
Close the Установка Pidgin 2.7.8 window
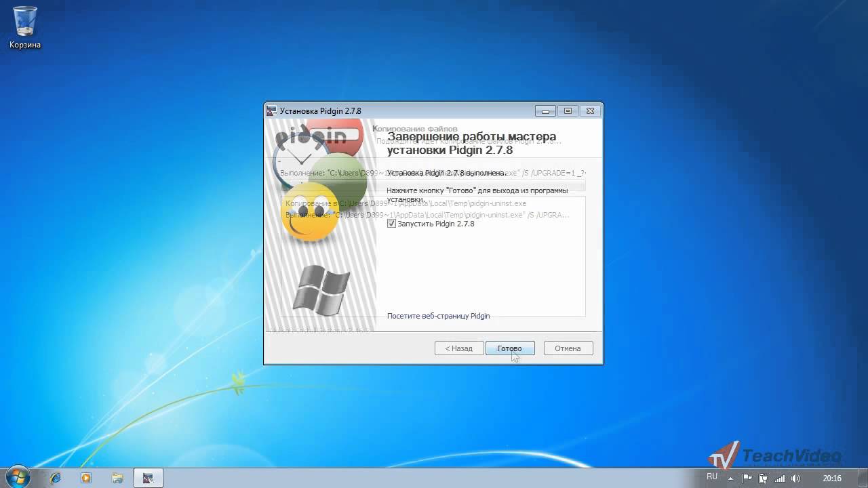tap(591, 111)
